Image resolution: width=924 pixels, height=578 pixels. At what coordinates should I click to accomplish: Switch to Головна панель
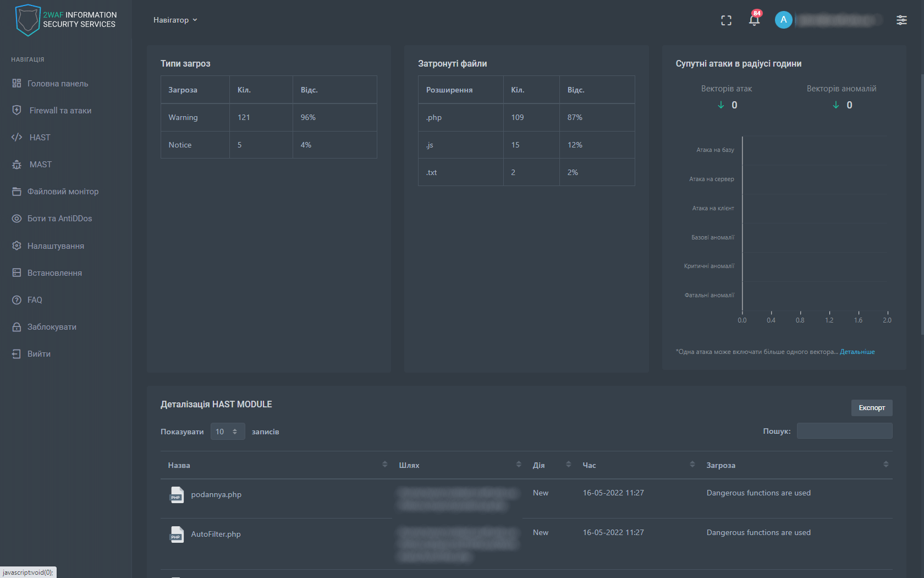[x=57, y=83]
